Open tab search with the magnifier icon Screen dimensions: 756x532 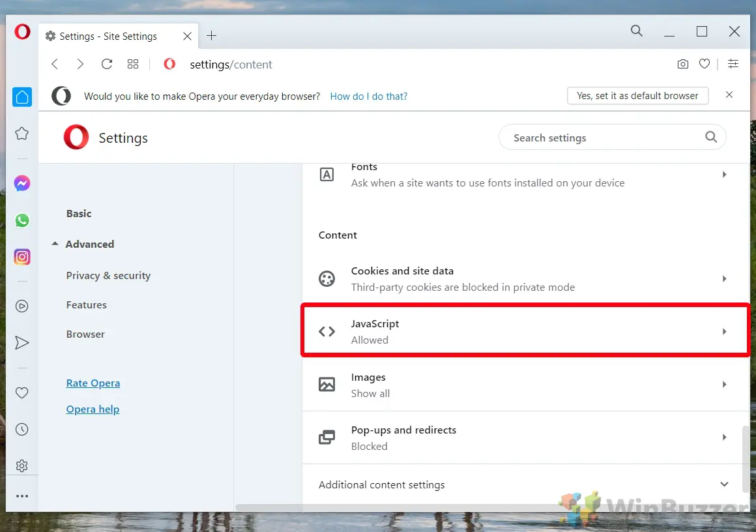(x=636, y=31)
